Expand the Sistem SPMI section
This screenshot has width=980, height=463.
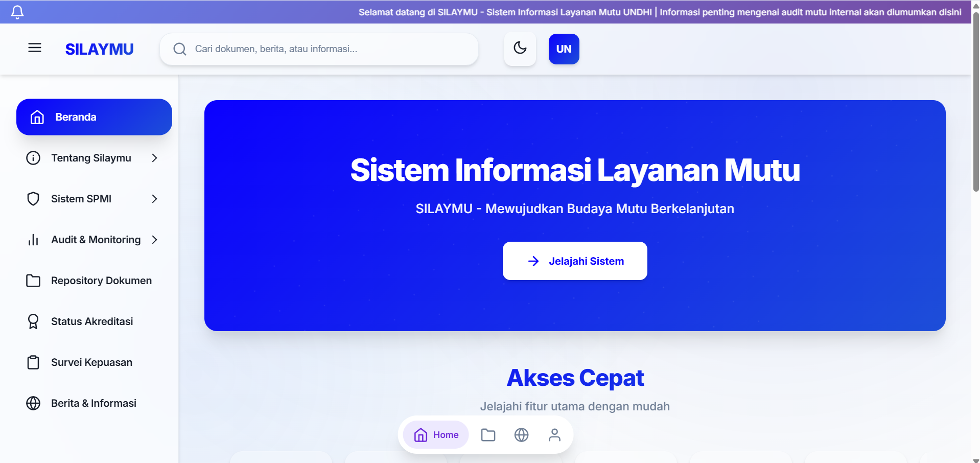click(x=155, y=199)
